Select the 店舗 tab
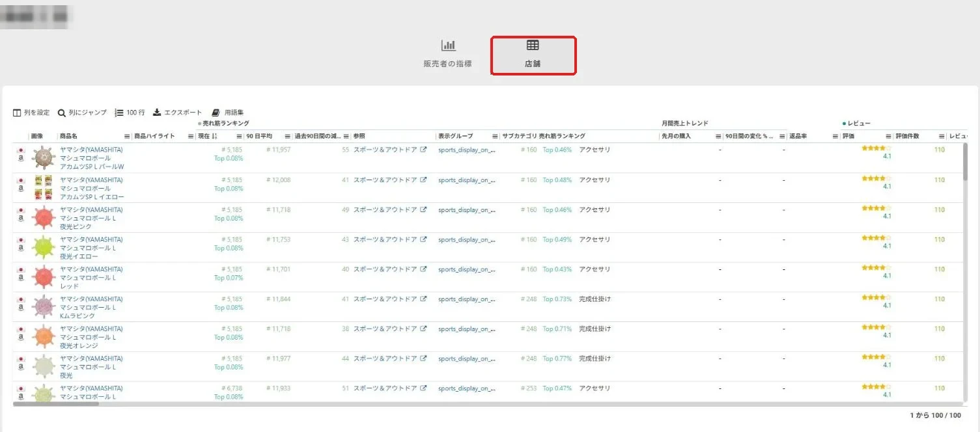 [533, 55]
